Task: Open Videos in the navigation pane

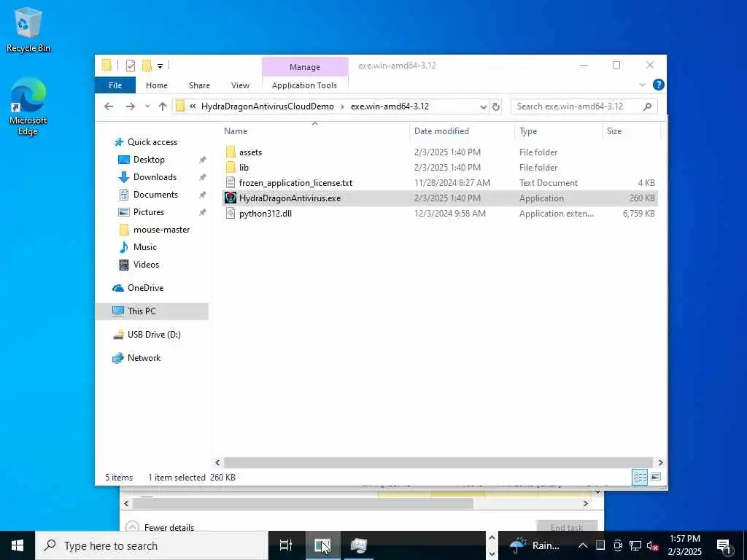Action: pos(146,265)
